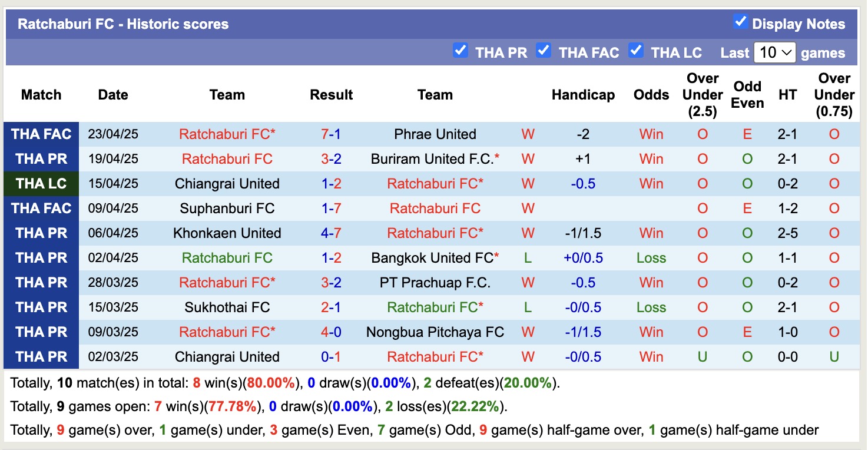Screen dimensions: 868x450
Task: Click the 7-1 result of the Phrae match
Action: point(331,134)
